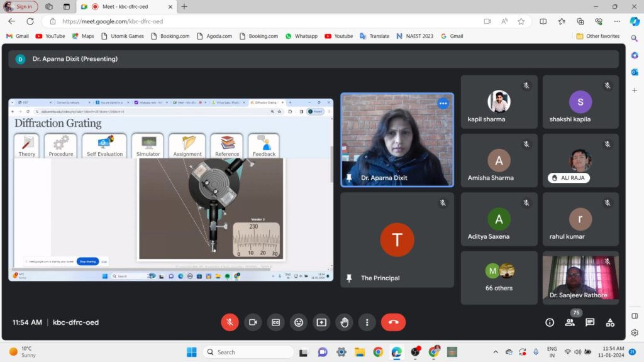Toggle the camera in the Meet controls
Image resolution: width=644 pixels, height=362 pixels.
pos(253,322)
